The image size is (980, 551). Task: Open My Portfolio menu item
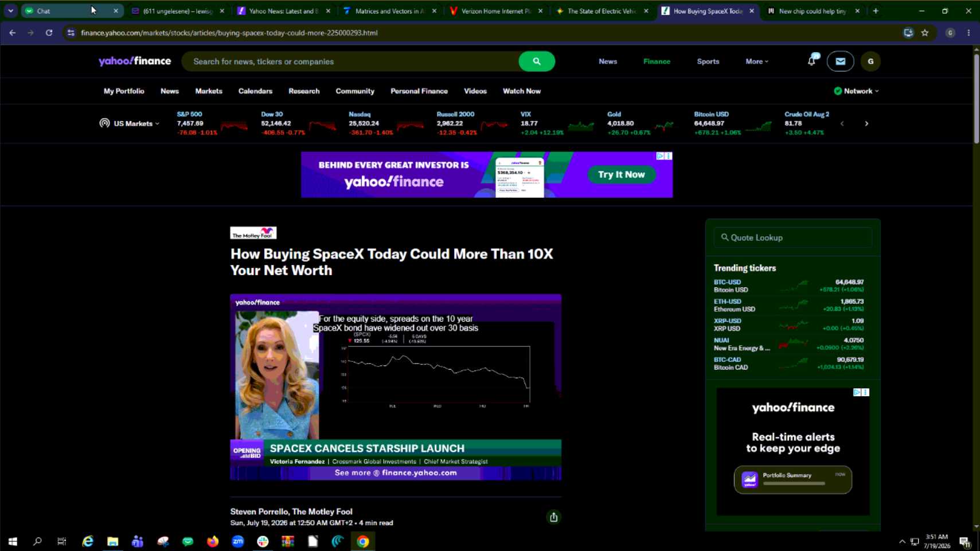pos(124,91)
